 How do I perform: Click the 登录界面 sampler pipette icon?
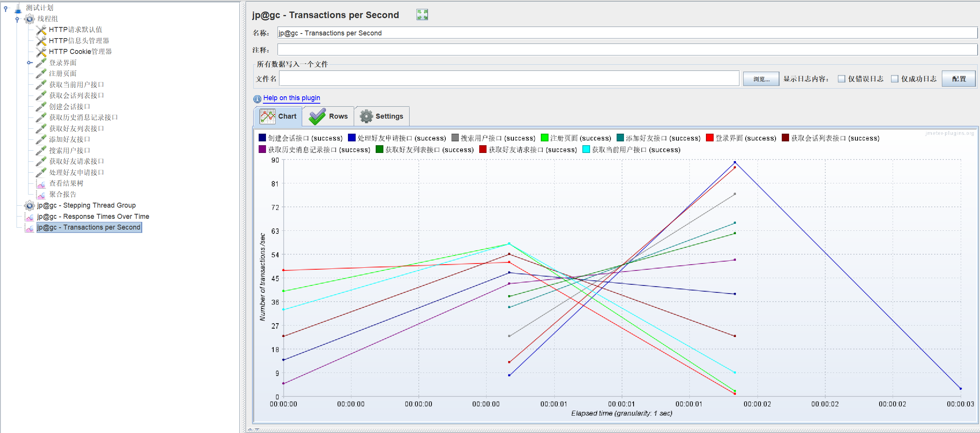pos(41,62)
